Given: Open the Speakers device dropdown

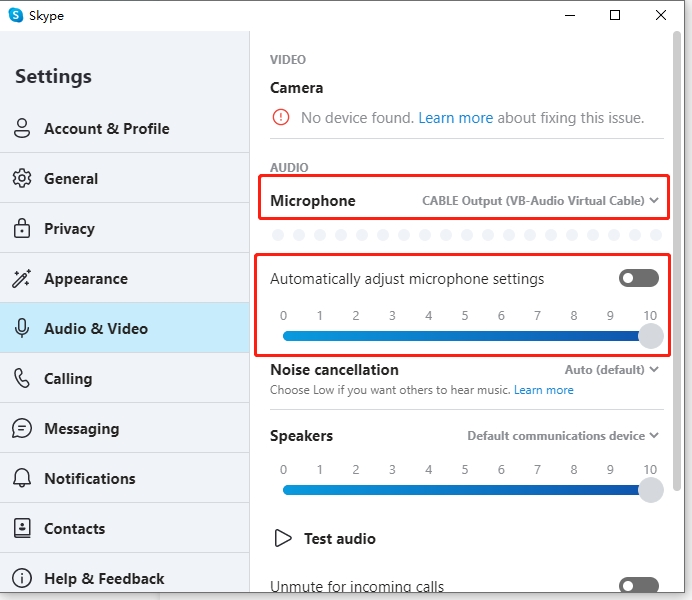Looking at the screenshot, I should [x=563, y=436].
